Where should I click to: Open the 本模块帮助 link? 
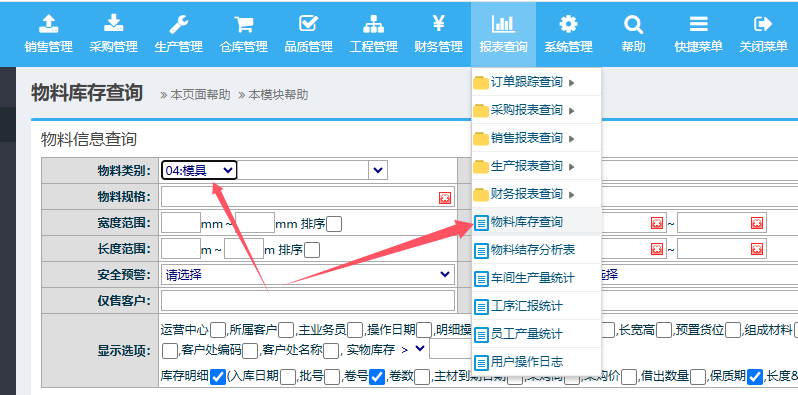[x=273, y=95]
